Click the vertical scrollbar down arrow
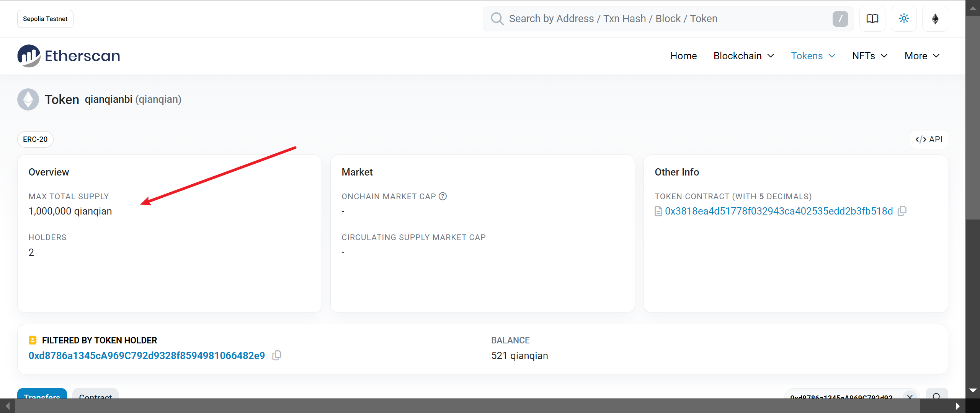The height and width of the screenshot is (413, 980). (x=973, y=390)
